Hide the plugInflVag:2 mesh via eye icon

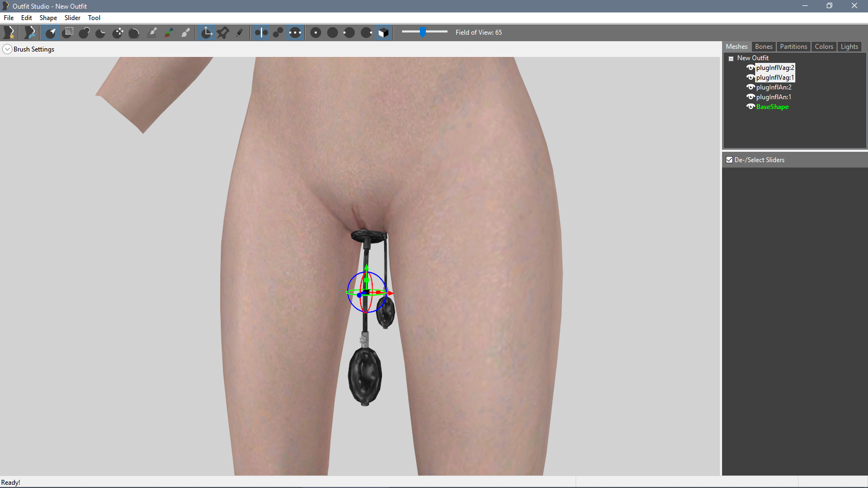pyautogui.click(x=751, y=68)
